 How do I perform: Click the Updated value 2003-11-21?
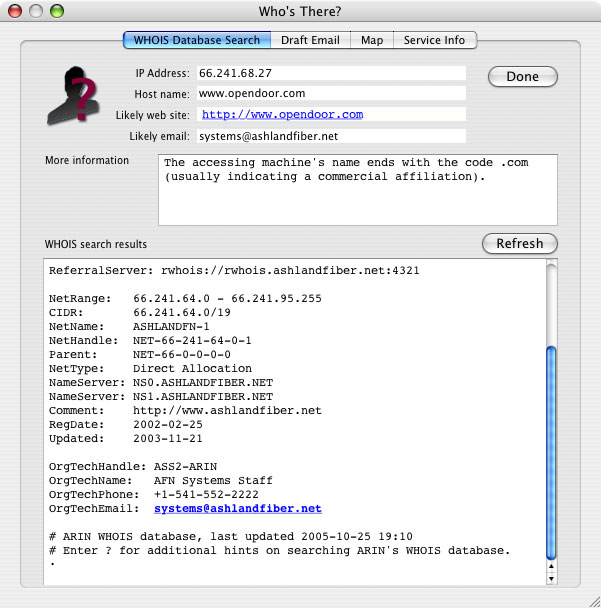[168, 438]
